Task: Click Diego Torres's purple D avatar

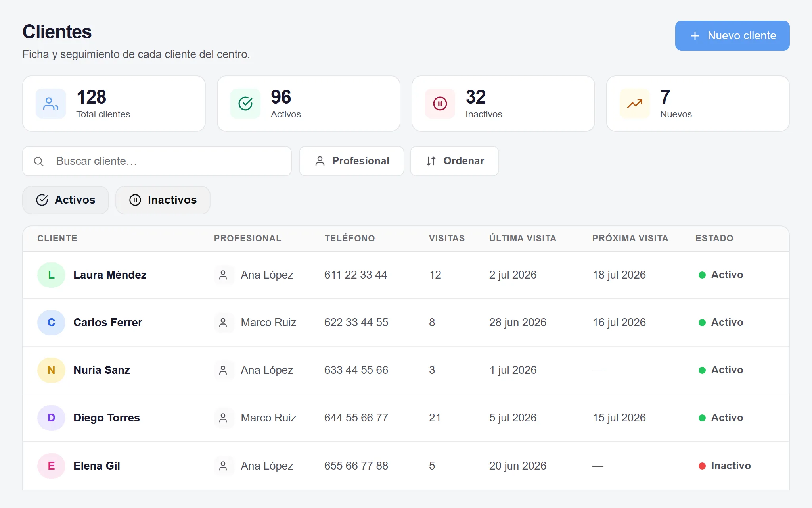Action: (51, 418)
